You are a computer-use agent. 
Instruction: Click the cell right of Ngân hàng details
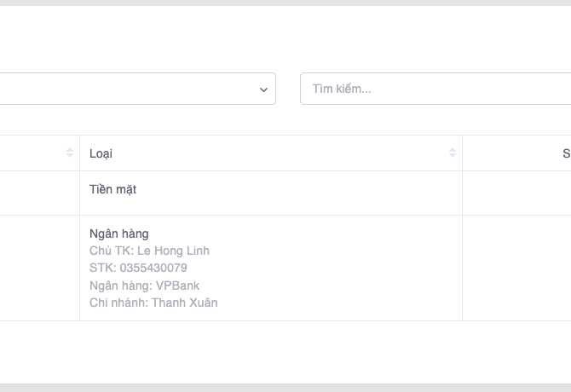tap(516, 268)
